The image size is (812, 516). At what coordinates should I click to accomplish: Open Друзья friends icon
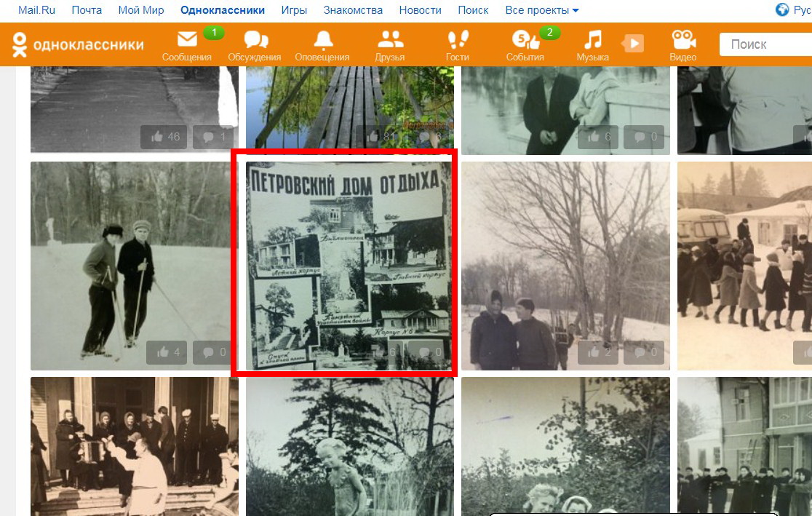[x=391, y=40]
